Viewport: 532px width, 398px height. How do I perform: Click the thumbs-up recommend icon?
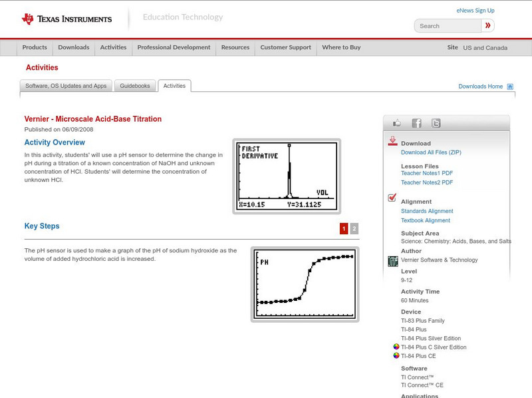[x=398, y=122]
